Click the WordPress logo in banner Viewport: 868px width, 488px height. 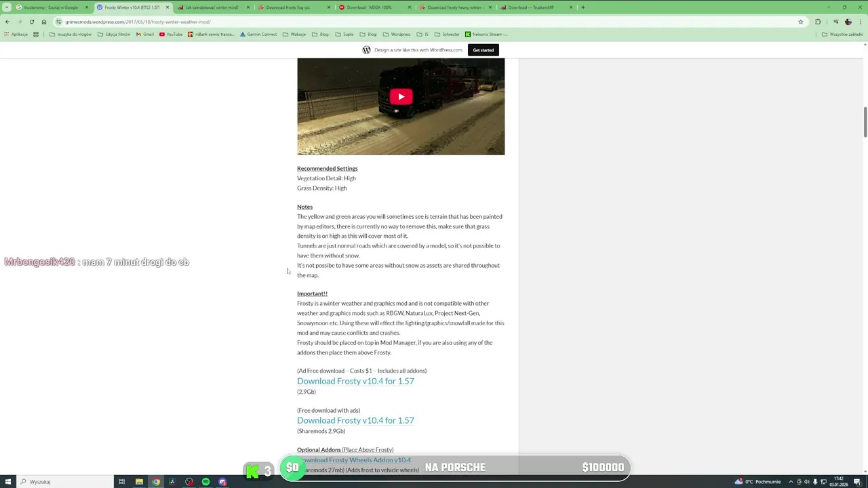(x=366, y=50)
